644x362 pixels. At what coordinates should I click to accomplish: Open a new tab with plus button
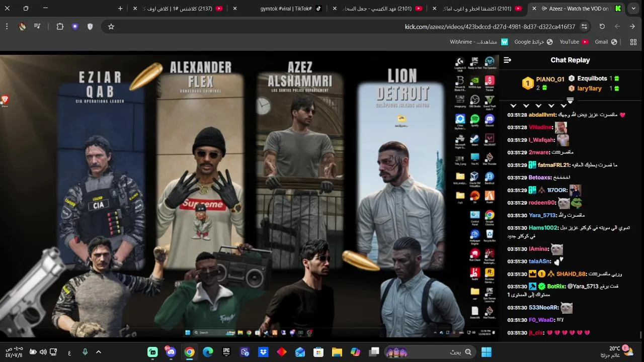pyautogui.click(x=120, y=9)
